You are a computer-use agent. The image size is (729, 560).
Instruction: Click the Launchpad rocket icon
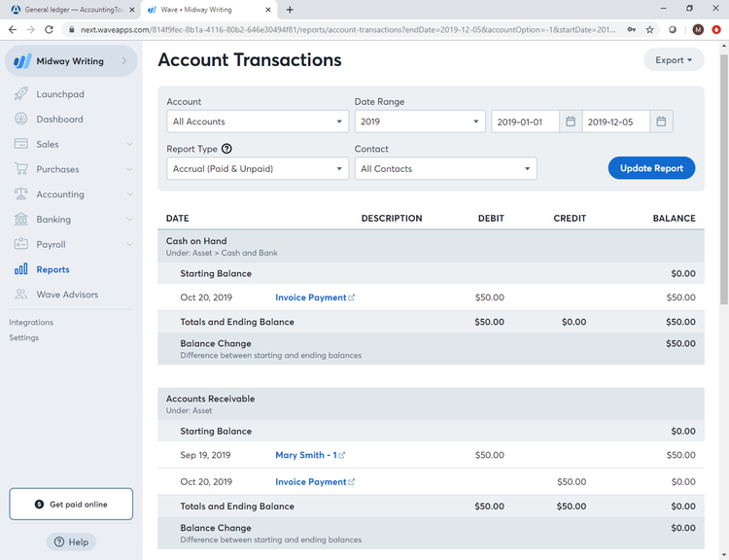coord(21,94)
